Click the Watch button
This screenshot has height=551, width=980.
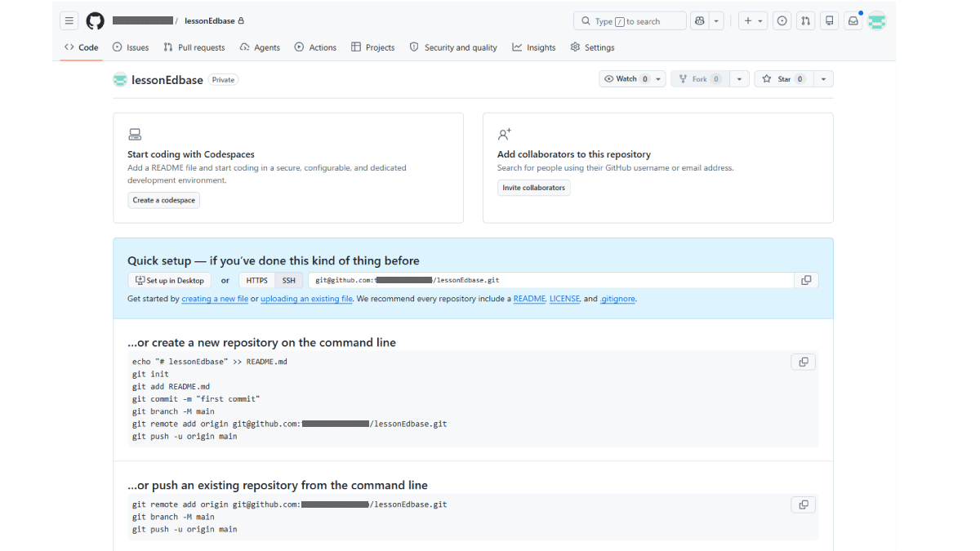tap(626, 79)
